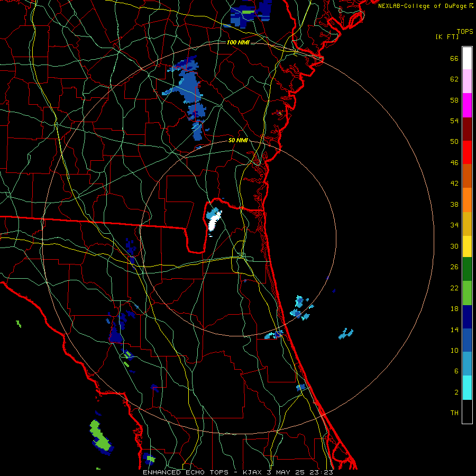The height and width of the screenshot is (476, 476).
Task: Click the light pink legend swatch
Action: [x=467, y=81]
